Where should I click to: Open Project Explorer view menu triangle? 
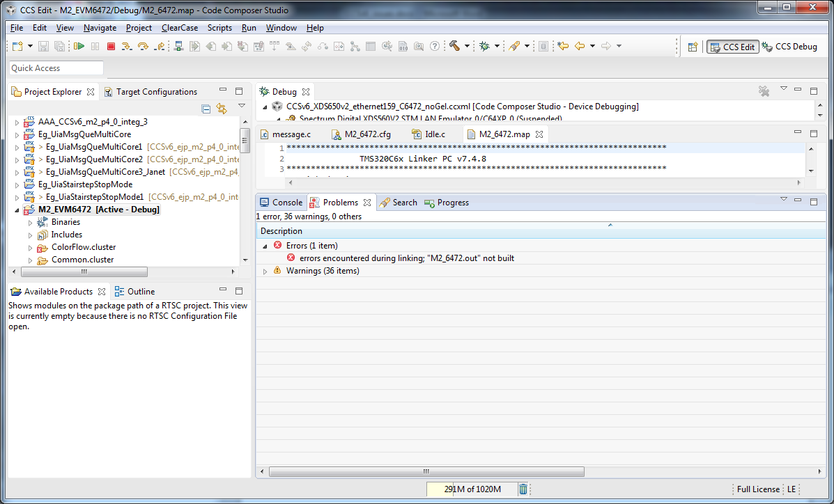pyautogui.click(x=242, y=106)
